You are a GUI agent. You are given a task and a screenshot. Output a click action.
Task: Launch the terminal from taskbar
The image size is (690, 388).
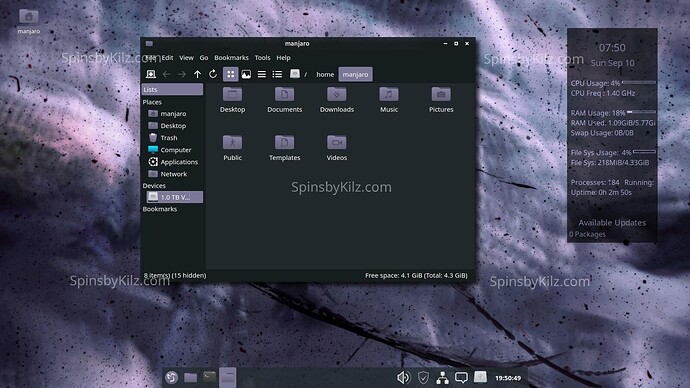(x=209, y=377)
